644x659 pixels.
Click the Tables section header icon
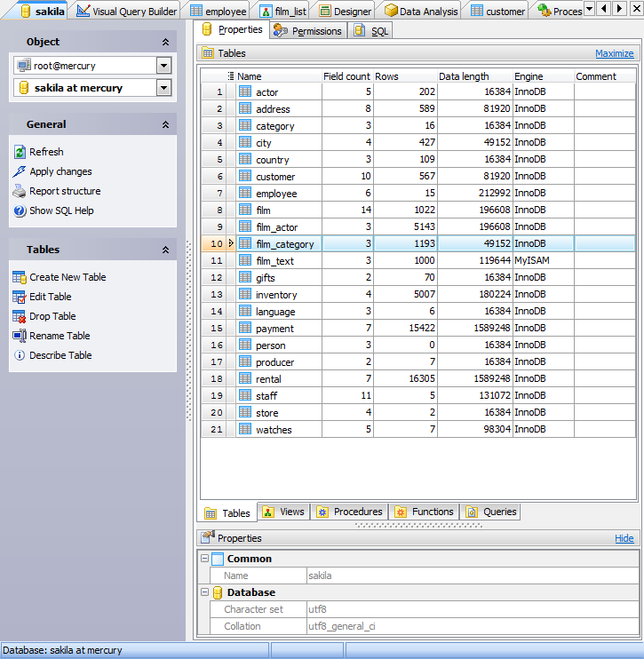208,53
